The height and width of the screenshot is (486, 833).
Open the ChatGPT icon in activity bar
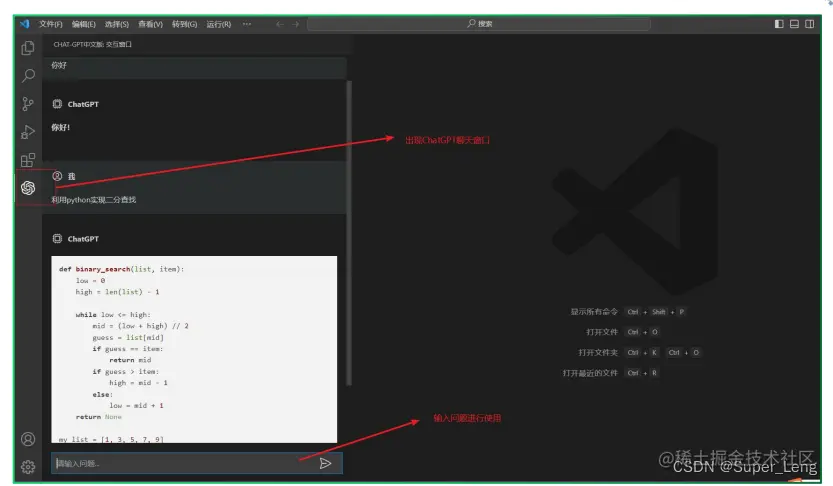pos(28,187)
